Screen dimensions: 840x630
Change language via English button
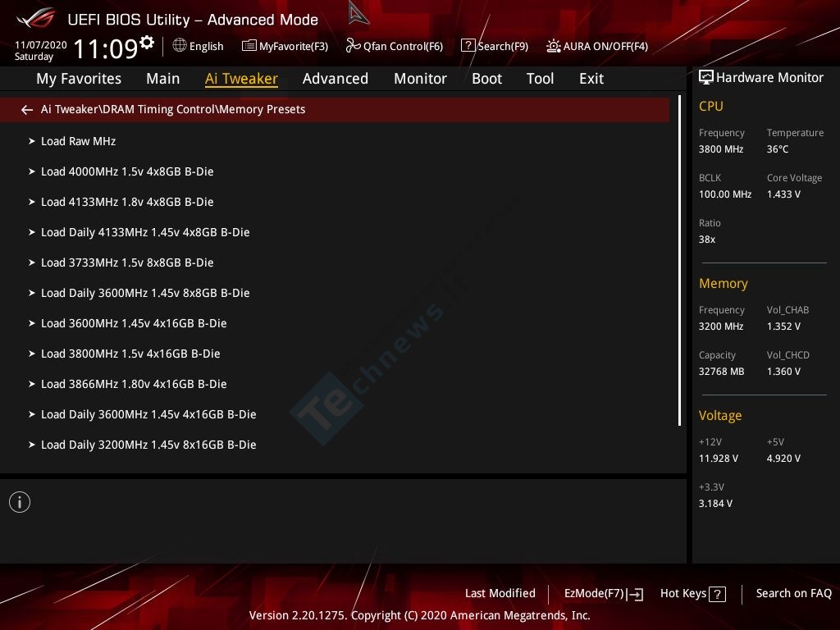206,47
